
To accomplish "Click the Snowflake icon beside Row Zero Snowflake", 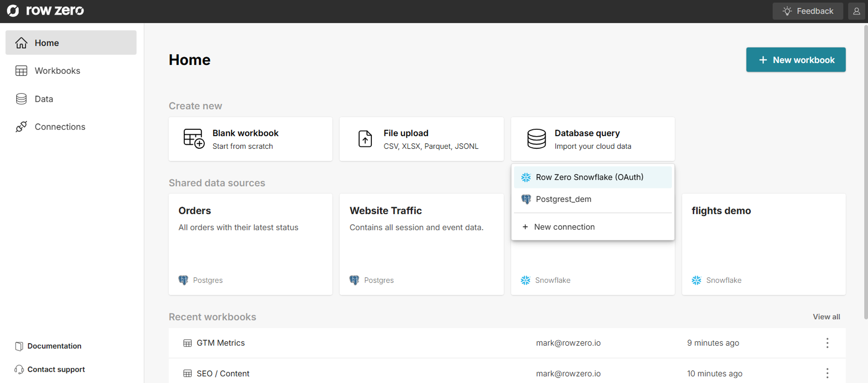I will point(526,177).
